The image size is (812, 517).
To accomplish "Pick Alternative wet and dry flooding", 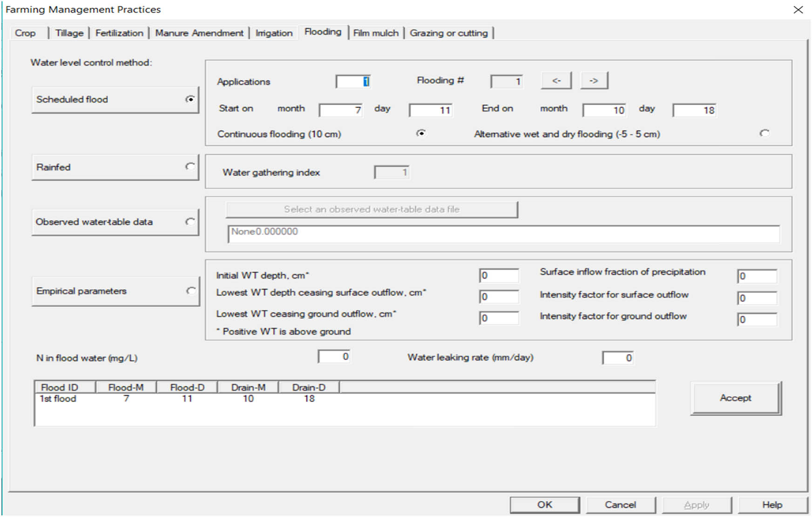I will [764, 134].
